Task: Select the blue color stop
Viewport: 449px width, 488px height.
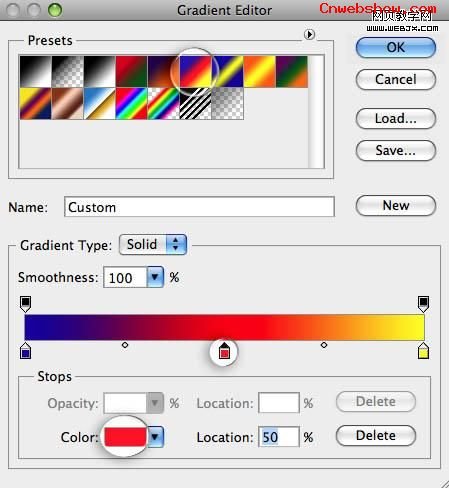Action: [26, 350]
